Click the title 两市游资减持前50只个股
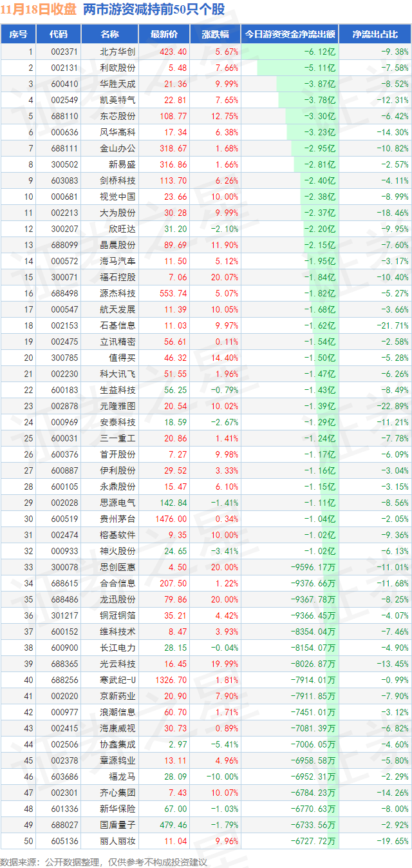The width and height of the screenshot is (412, 868). tap(154, 10)
